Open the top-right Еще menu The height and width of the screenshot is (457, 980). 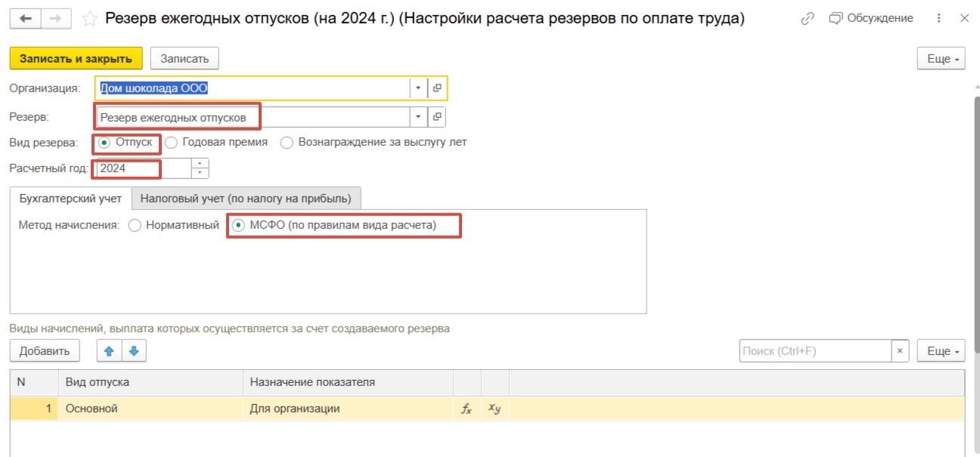(x=941, y=59)
